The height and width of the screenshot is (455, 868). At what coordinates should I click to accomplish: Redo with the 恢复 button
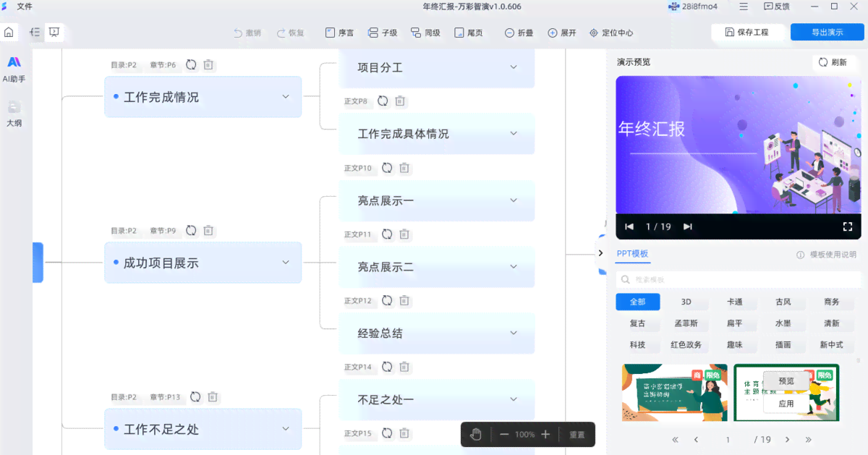pos(289,33)
